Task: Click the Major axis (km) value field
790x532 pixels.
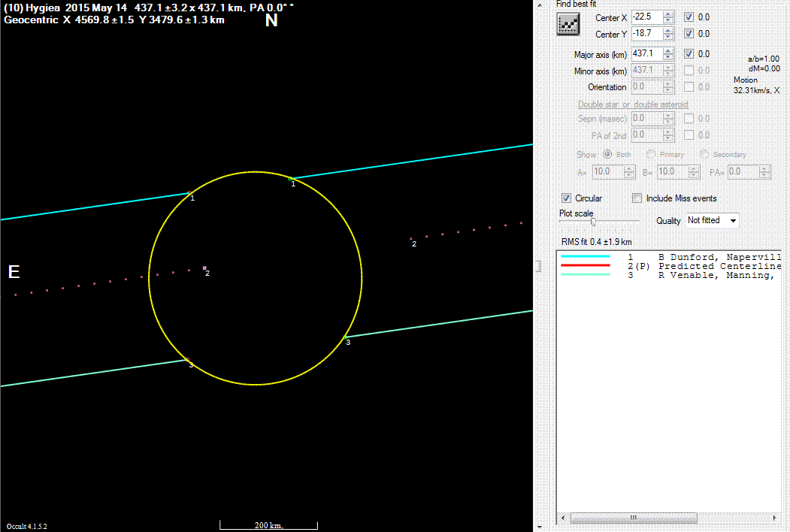Action: (x=647, y=53)
